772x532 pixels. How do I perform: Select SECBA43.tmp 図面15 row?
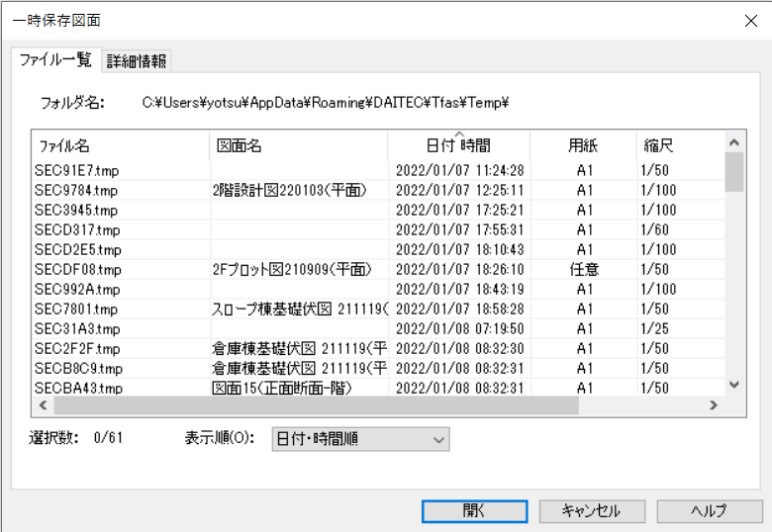78,388
